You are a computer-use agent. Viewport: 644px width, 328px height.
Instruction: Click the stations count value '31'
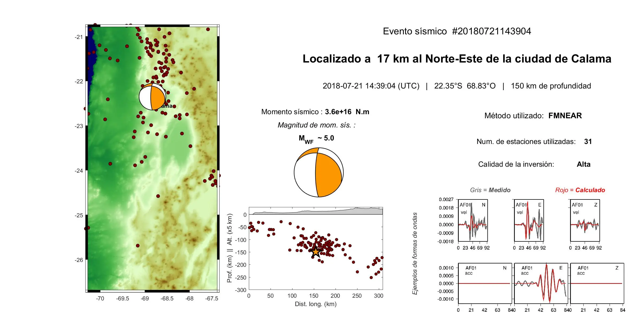588,142
